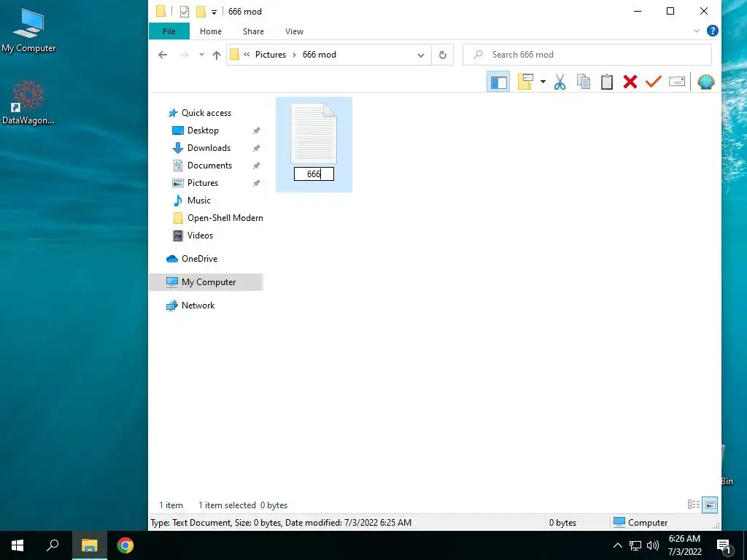Select OneDrive in navigation pane
The height and width of the screenshot is (560, 747).
(199, 259)
